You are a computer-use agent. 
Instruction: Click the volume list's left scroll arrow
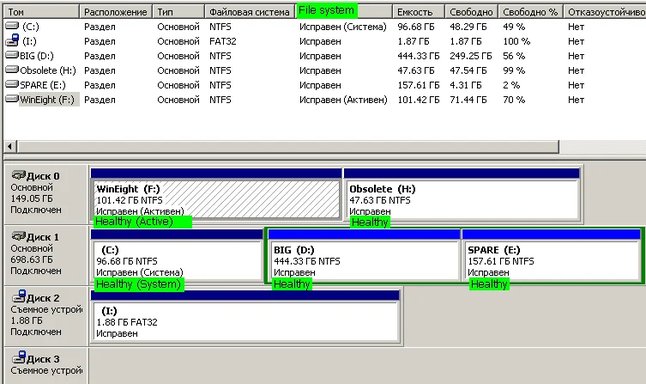(10, 146)
